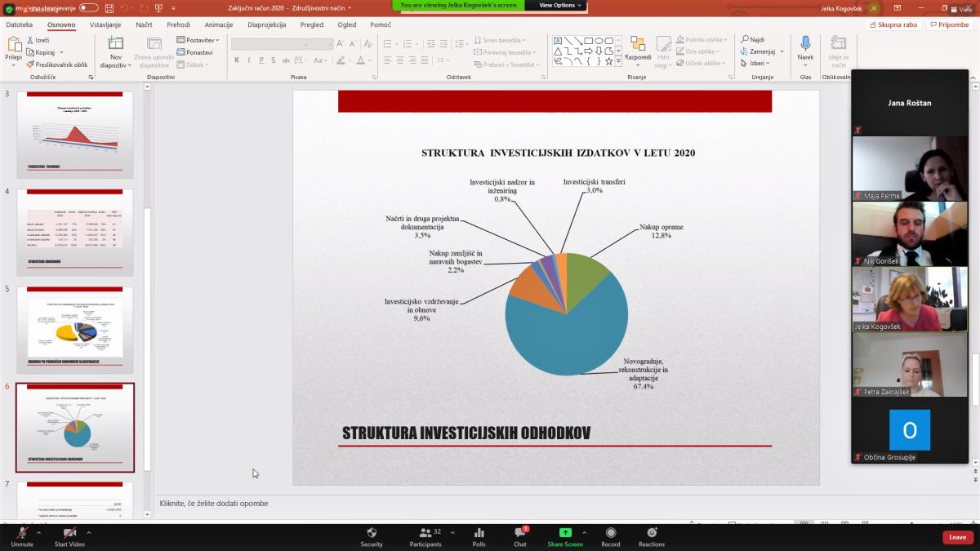Click the green Share Screen icon
This screenshot has height=551, width=980.
pos(565,533)
